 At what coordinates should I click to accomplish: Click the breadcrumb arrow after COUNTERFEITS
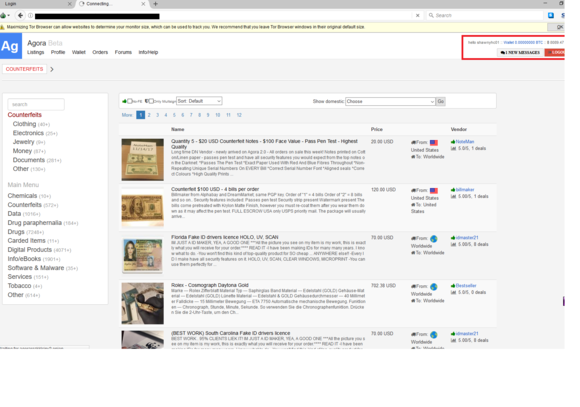coord(52,69)
